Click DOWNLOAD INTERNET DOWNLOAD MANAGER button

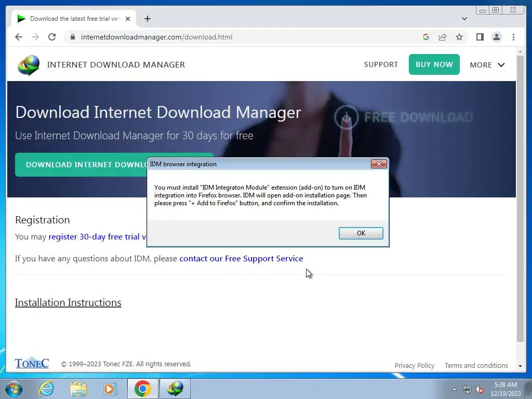[x=81, y=165]
